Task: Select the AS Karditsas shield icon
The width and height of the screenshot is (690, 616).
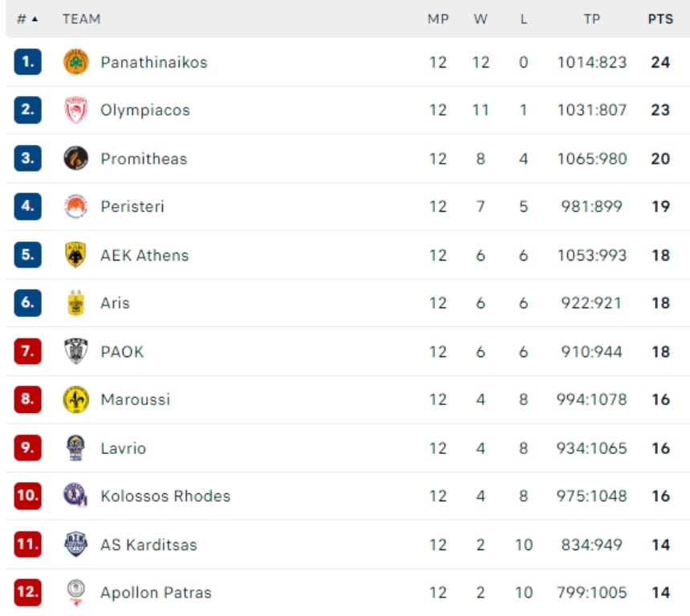Action: 75,545
